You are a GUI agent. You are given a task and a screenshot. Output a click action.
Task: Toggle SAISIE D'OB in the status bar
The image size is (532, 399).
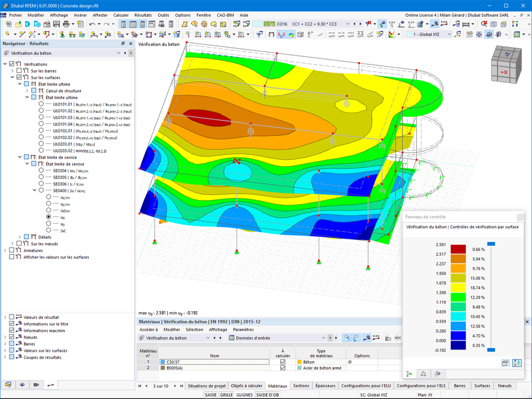pos(268,395)
